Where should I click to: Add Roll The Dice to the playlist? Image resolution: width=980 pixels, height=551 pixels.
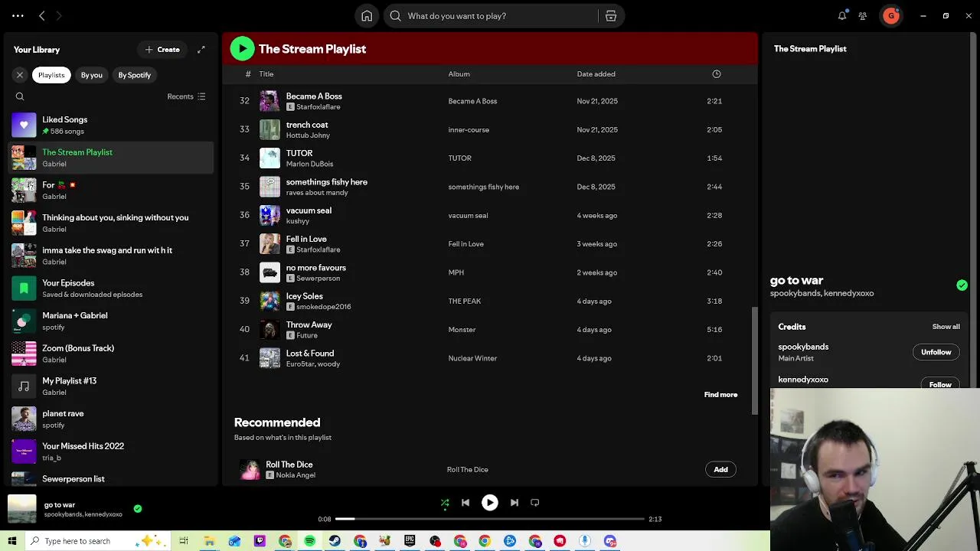[x=720, y=470]
